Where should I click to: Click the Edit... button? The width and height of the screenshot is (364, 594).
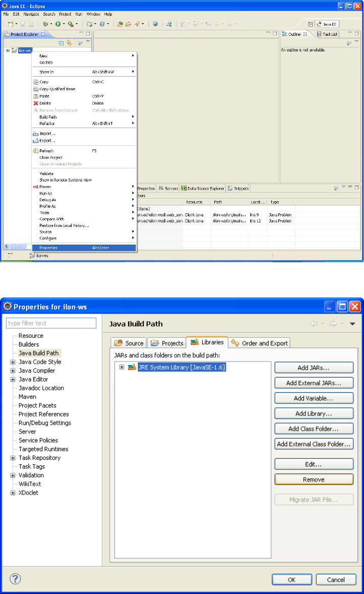[314, 464]
